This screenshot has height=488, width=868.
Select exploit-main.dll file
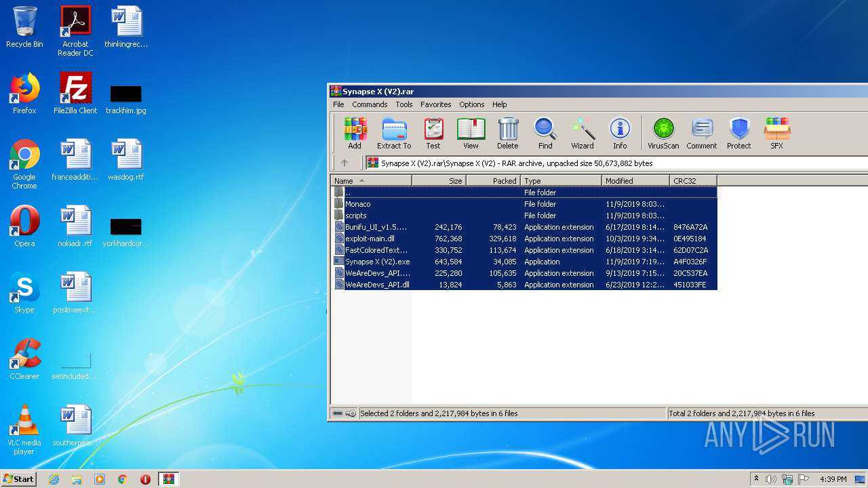click(x=524, y=239)
